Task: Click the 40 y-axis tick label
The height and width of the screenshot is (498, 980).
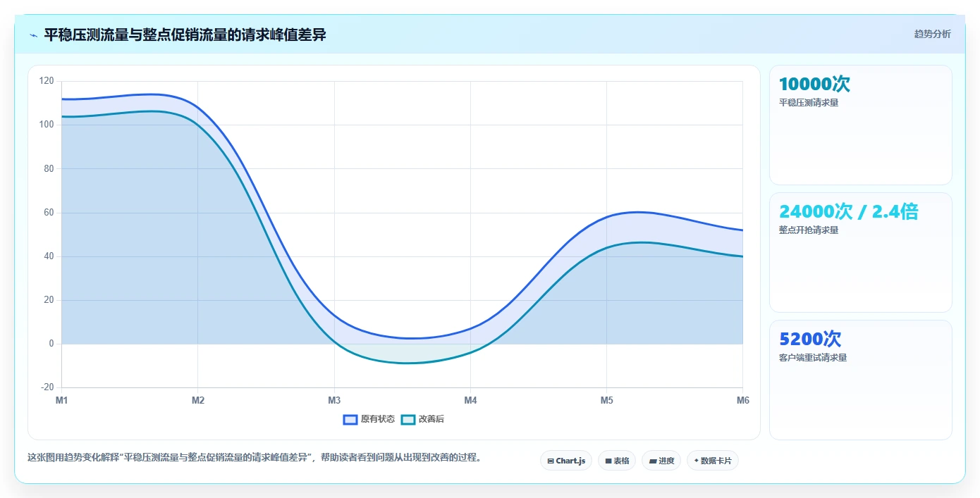Action: (x=49, y=256)
